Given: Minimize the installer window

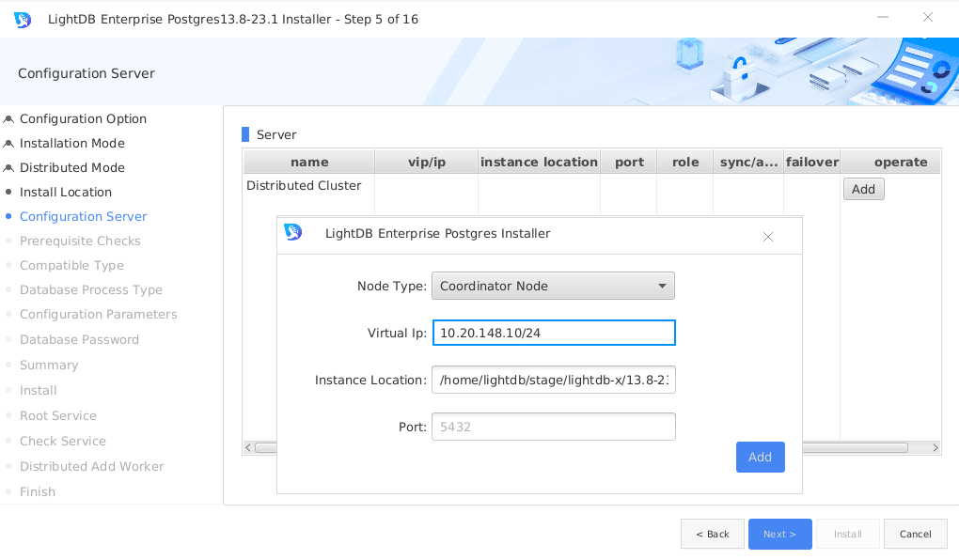Looking at the screenshot, I should point(883,17).
